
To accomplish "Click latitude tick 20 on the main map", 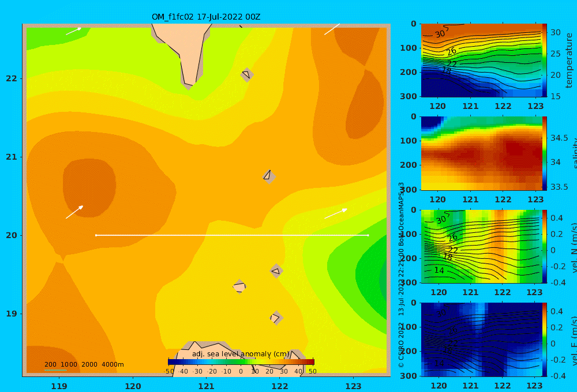I will point(12,235).
